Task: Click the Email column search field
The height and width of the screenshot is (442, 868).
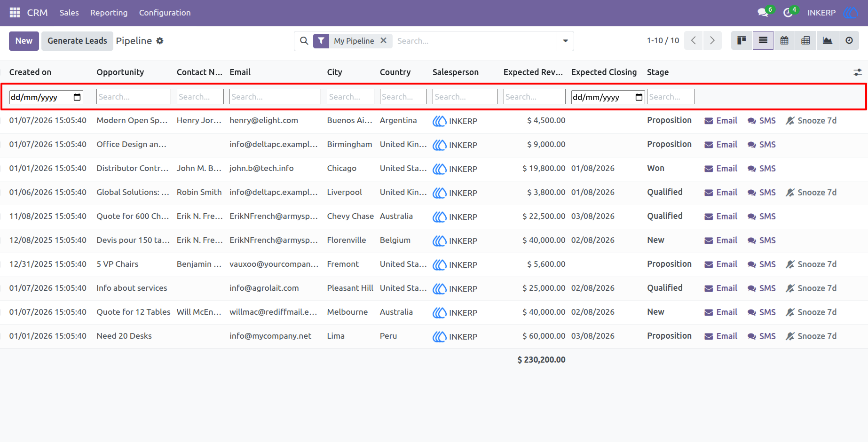Action: coord(275,97)
